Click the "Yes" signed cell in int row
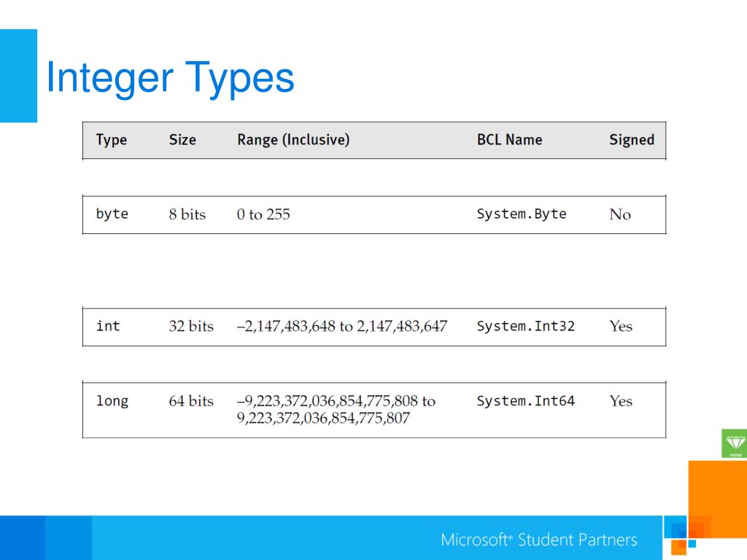The height and width of the screenshot is (560, 747). (x=622, y=326)
